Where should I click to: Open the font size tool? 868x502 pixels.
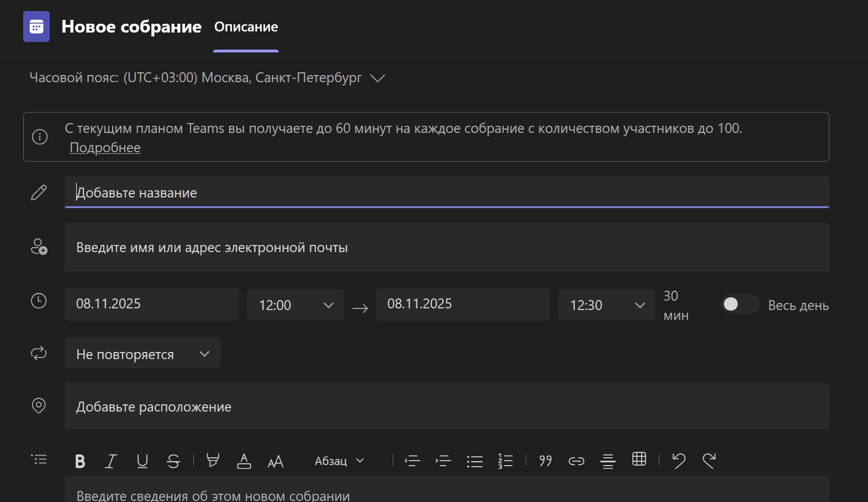point(276,461)
